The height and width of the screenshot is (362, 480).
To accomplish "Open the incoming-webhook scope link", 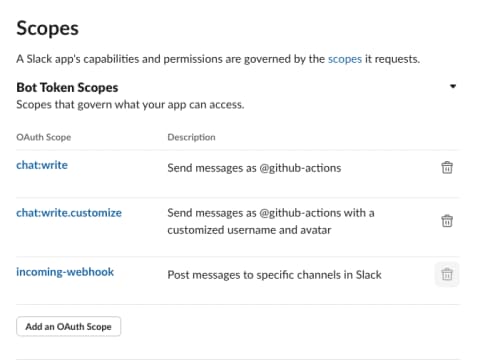I will tap(65, 272).
